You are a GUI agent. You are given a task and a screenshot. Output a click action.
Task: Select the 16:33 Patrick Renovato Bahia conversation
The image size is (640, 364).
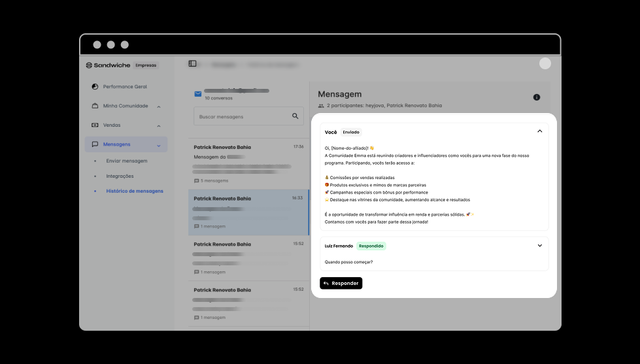(248, 212)
